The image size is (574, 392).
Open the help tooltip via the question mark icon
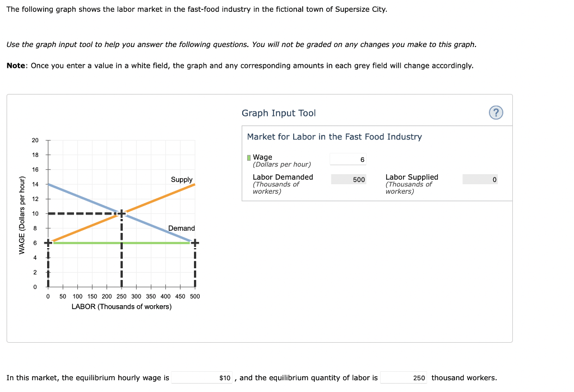(496, 113)
